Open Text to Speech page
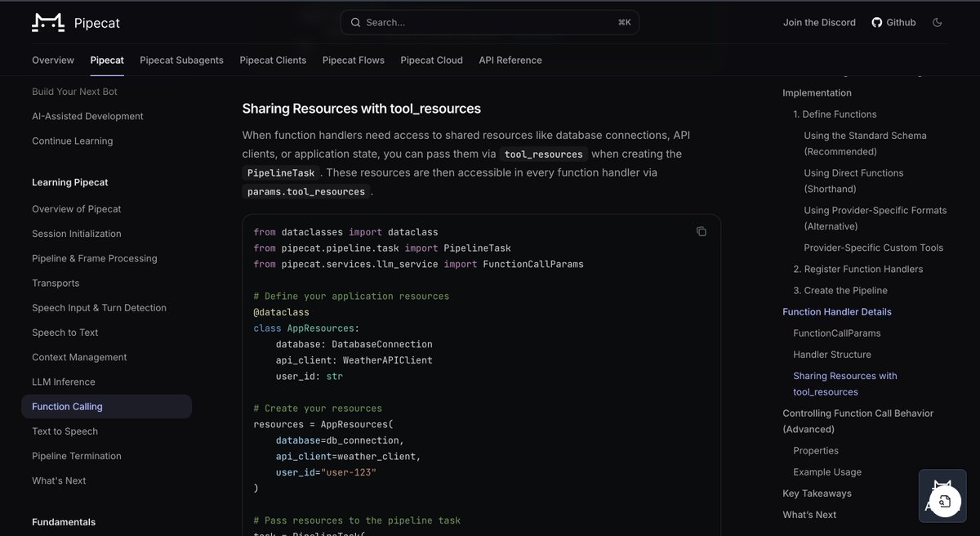 coord(65,431)
